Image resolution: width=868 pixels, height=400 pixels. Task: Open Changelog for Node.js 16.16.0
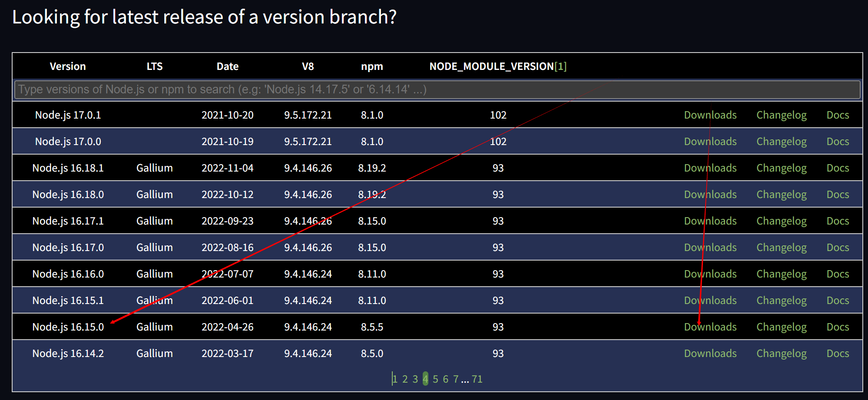(782, 274)
